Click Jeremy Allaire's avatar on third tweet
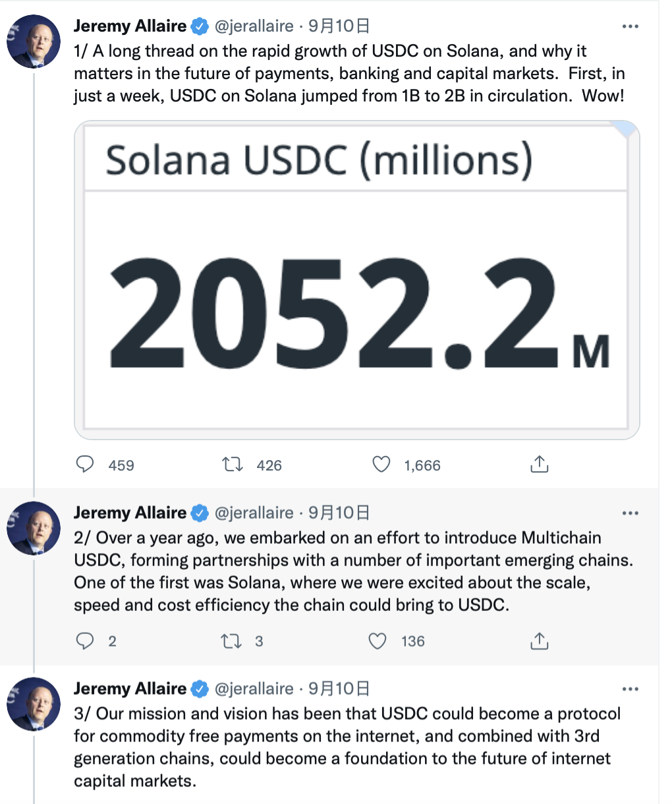This screenshot has height=804, width=672. coord(34,704)
